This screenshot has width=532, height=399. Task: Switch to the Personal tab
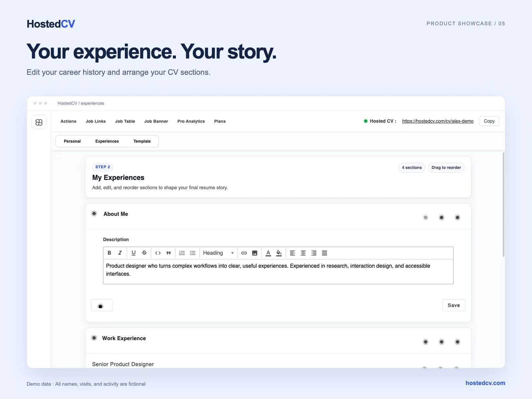point(72,141)
